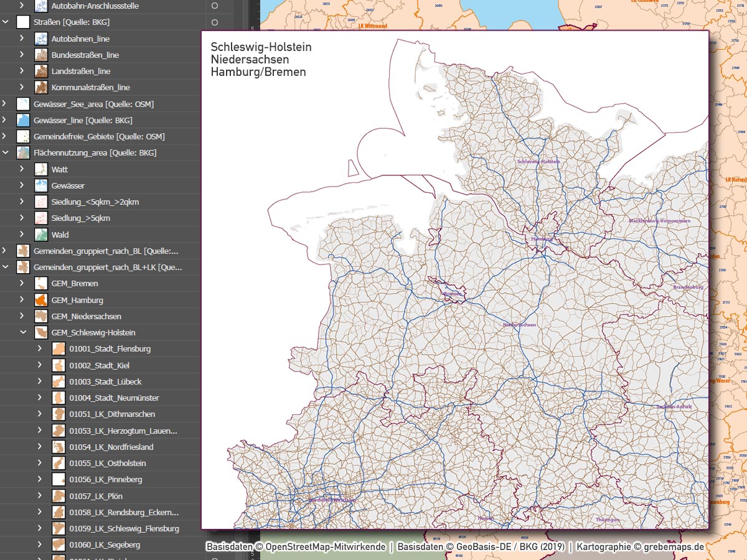The height and width of the screenshot is (560, 747).
Task: Click the Gewässer_line blue layer thumbnail
Action: coord(23,120)
